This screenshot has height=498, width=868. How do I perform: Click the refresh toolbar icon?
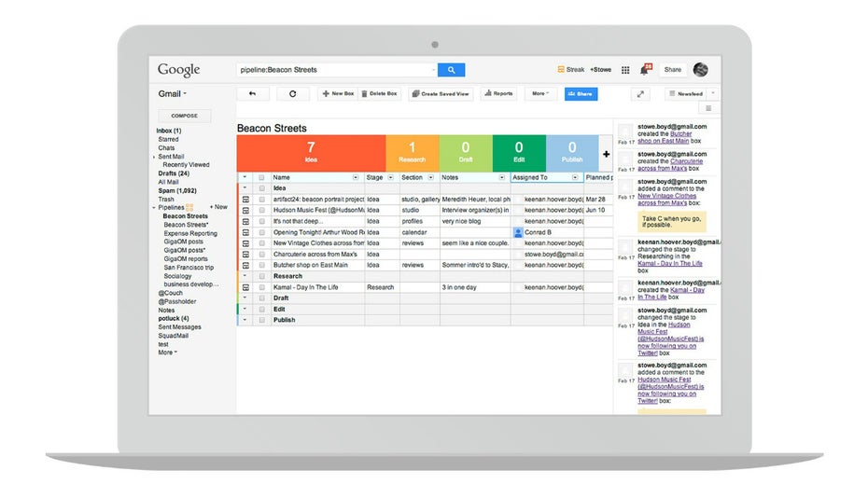tap(292, 93)
